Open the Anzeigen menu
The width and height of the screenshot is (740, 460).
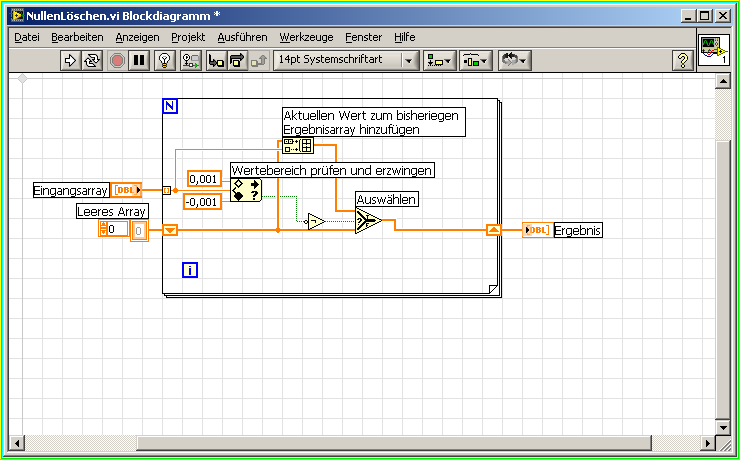tap(137, 37)
